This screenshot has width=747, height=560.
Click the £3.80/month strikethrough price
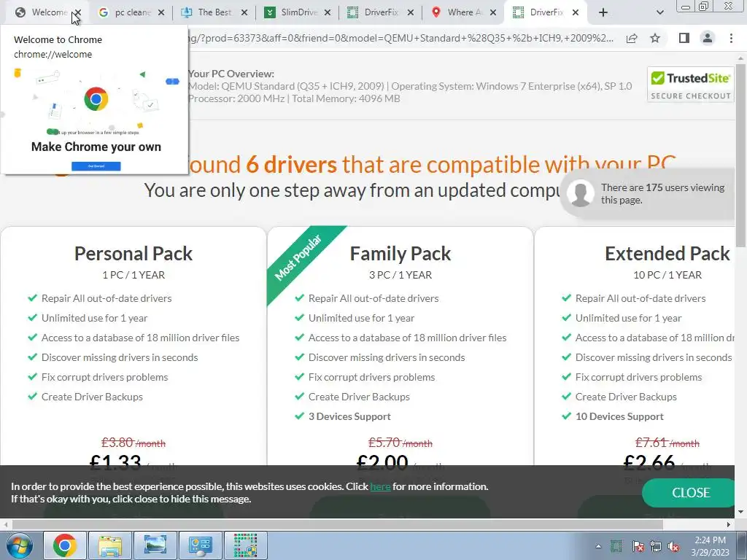tap(133, 443)
